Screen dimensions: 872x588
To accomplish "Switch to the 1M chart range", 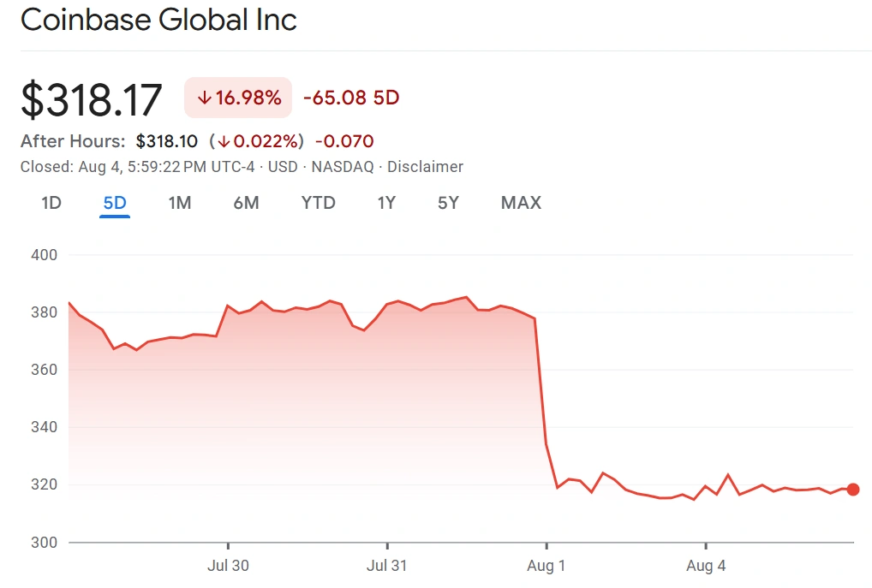I will click(x=179, y=203).
